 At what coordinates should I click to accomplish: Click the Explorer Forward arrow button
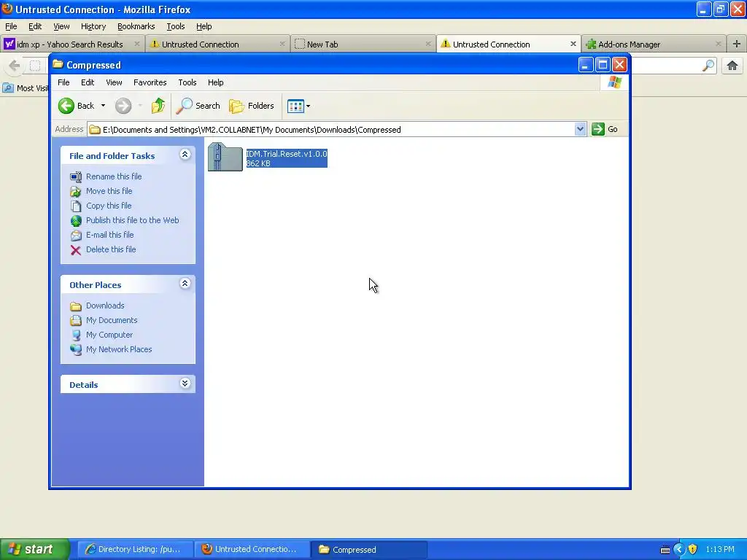click(x=123, y=106)
